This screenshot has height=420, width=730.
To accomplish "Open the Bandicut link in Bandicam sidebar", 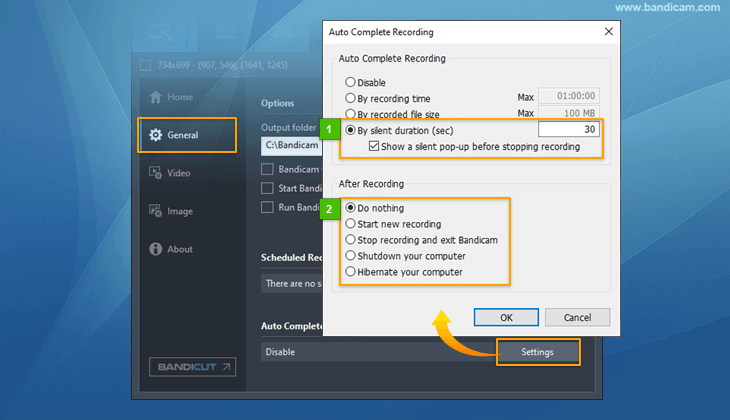I will [x=192, y=367].
